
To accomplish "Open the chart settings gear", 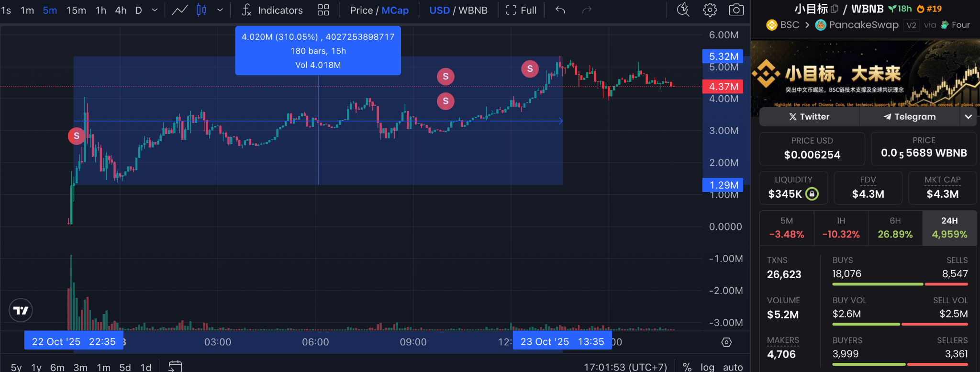I will (x=710, y=10).
